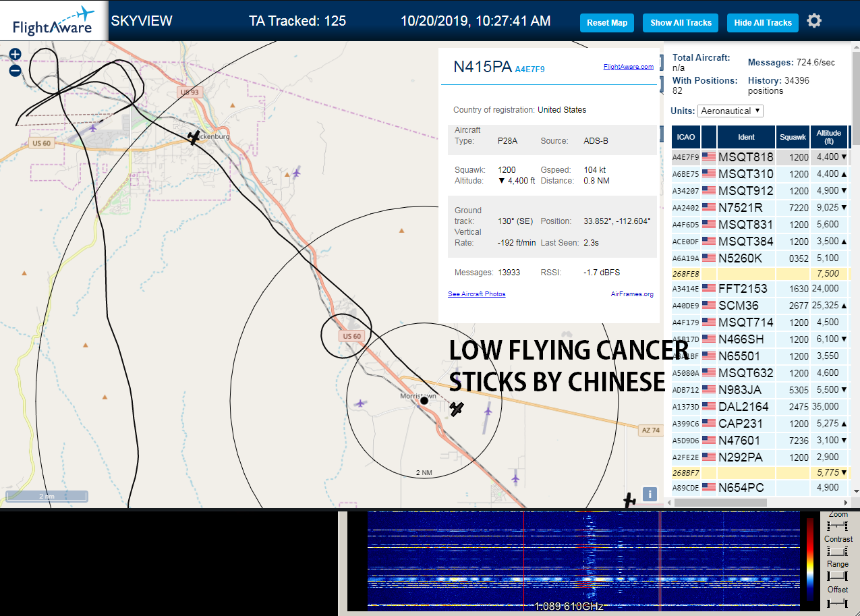Image resolution: width=860 pixels, height=616 pixels.
Task: Open the AirFrames.org link
Action: (632, 294)
